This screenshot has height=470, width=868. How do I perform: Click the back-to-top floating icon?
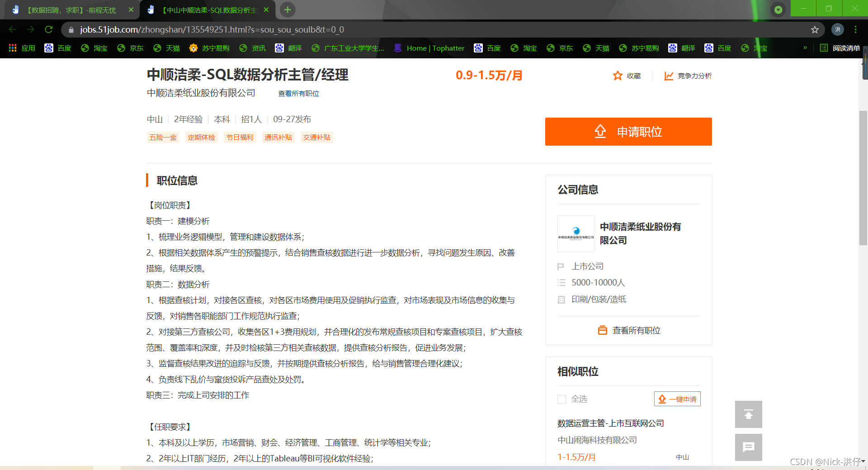click(x=748, y=414)
